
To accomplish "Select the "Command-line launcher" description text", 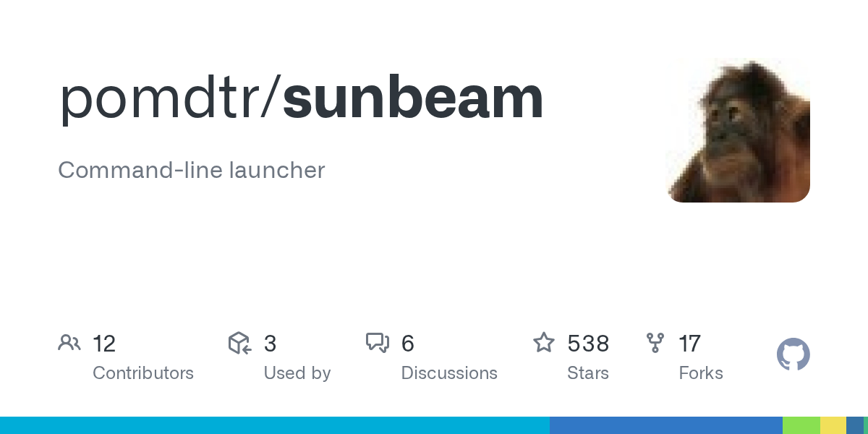I will 192,171.
